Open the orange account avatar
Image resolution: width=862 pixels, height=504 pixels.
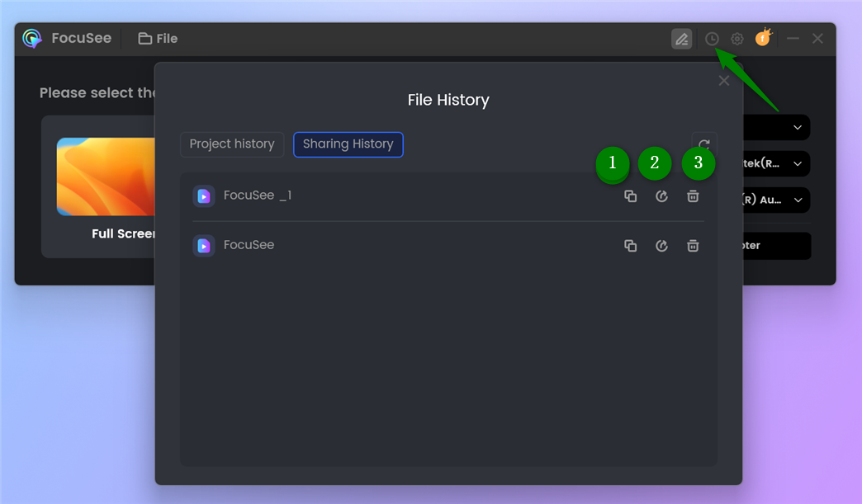(763, 37)
